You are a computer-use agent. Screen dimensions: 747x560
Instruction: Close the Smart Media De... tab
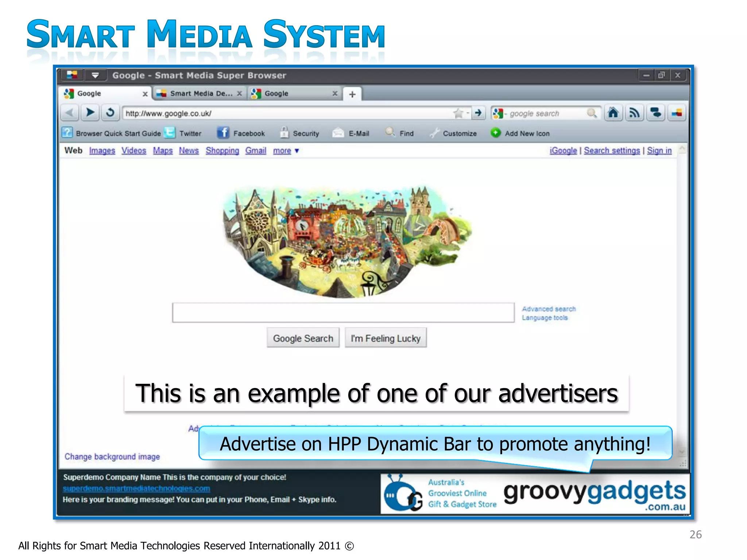click(239, 94)
